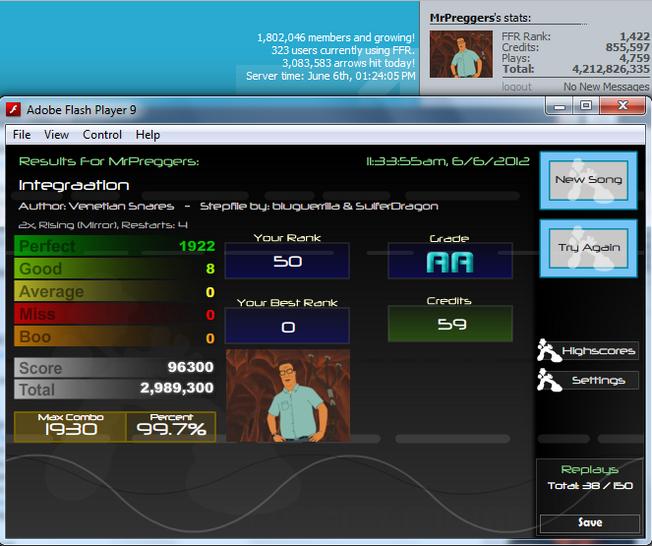The width and height of the screenshot is (652, 546).
Task: Click the New Song button
Action: click(x=588, y=180)
